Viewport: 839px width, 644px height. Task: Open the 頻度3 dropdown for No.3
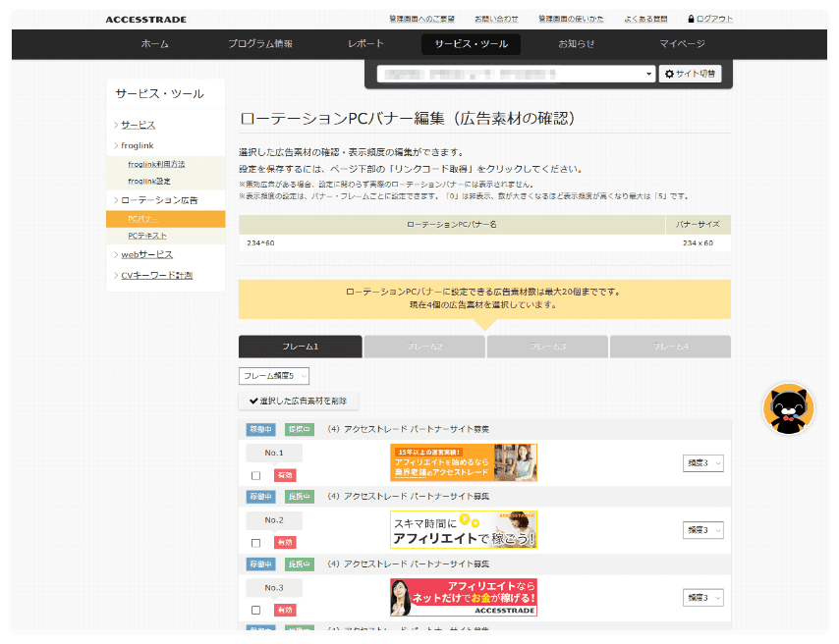pyautogui.click(x=703, y=598)
